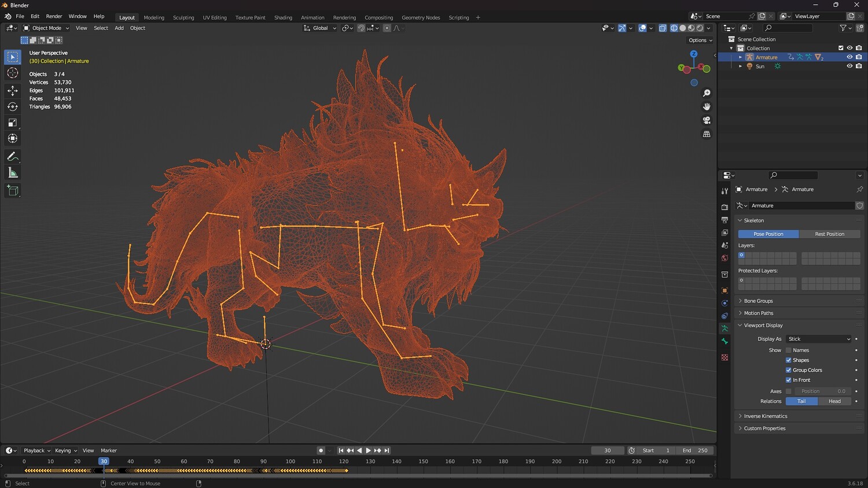Open the Texture properties tab (checker icon)

click(724, 357)
